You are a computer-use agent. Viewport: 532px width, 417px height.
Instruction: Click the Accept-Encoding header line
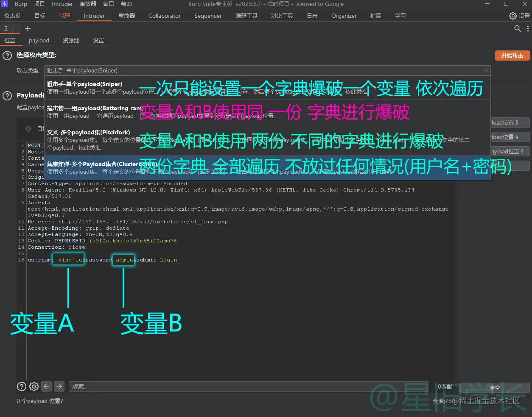(78, 228)
